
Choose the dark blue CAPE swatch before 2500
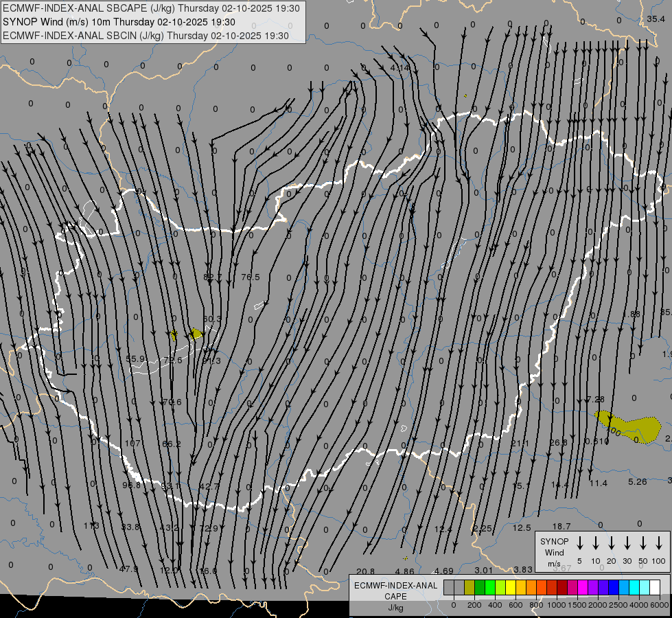[x=613, y=588]
